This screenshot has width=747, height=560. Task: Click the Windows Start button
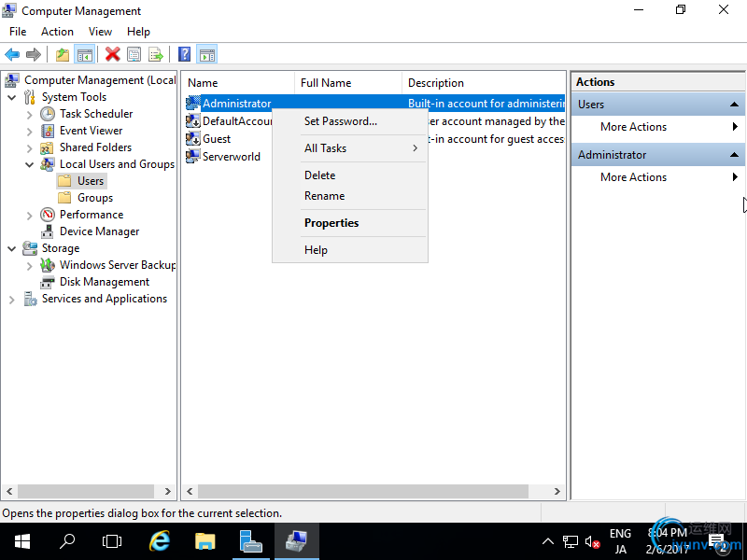22,541
